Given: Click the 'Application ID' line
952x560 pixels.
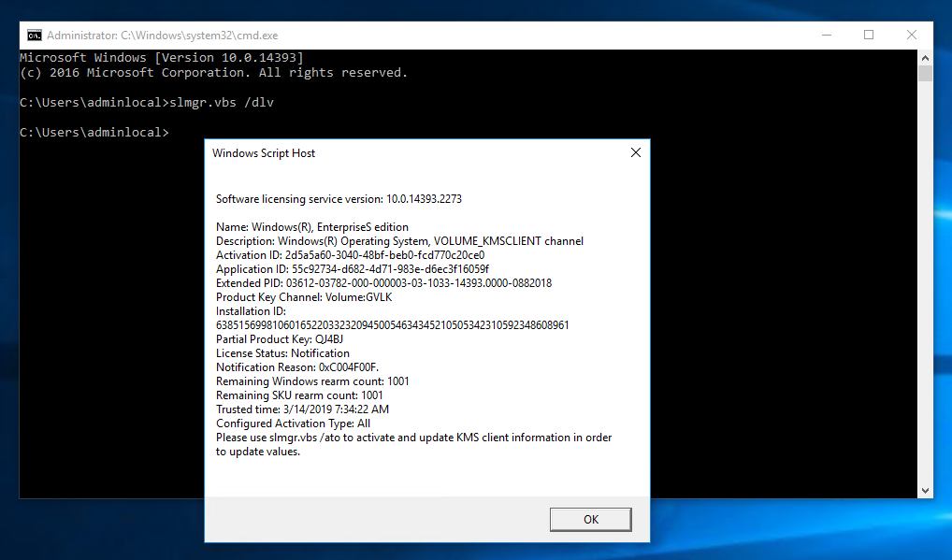Looking at the screenshot, I should 353,268.
